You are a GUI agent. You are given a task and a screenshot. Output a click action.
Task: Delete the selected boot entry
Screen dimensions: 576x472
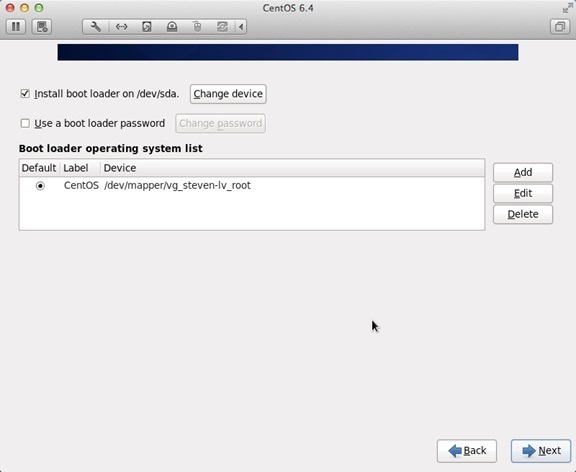coord(523,214)
